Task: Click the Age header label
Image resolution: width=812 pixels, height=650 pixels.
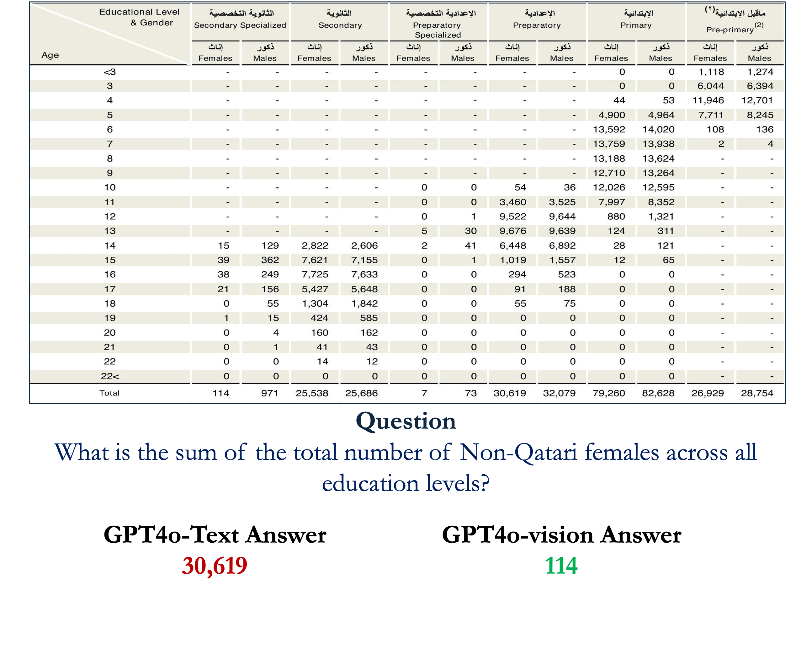Action: coord(50,55)
